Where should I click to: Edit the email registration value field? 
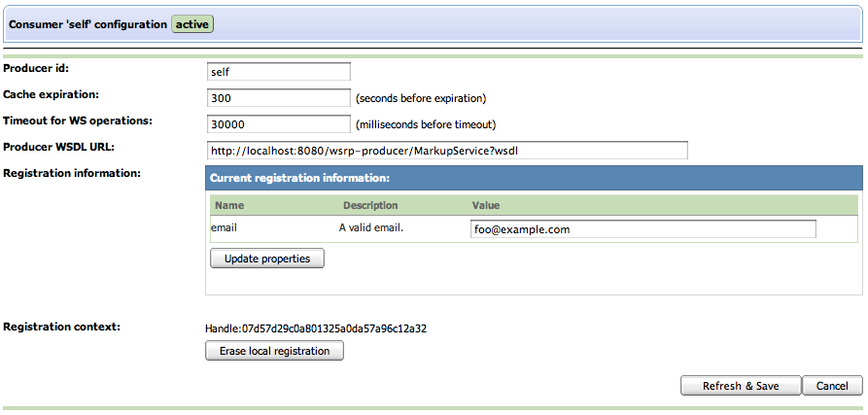(x=642, y=229)
